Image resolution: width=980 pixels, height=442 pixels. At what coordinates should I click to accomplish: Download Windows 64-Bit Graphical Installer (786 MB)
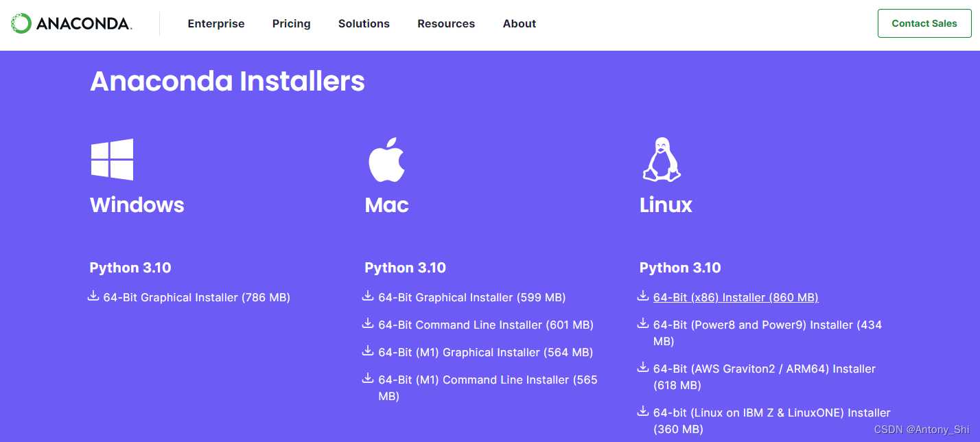pos(197,297)
